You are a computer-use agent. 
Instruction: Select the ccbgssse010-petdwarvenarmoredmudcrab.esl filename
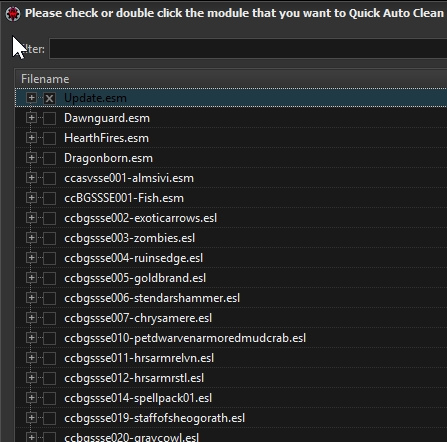pos(185,338)
